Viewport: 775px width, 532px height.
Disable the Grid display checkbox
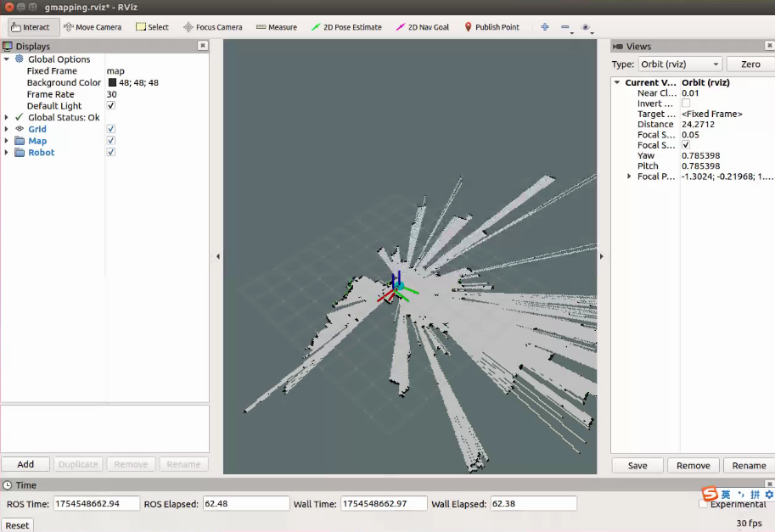coord(111,128)
